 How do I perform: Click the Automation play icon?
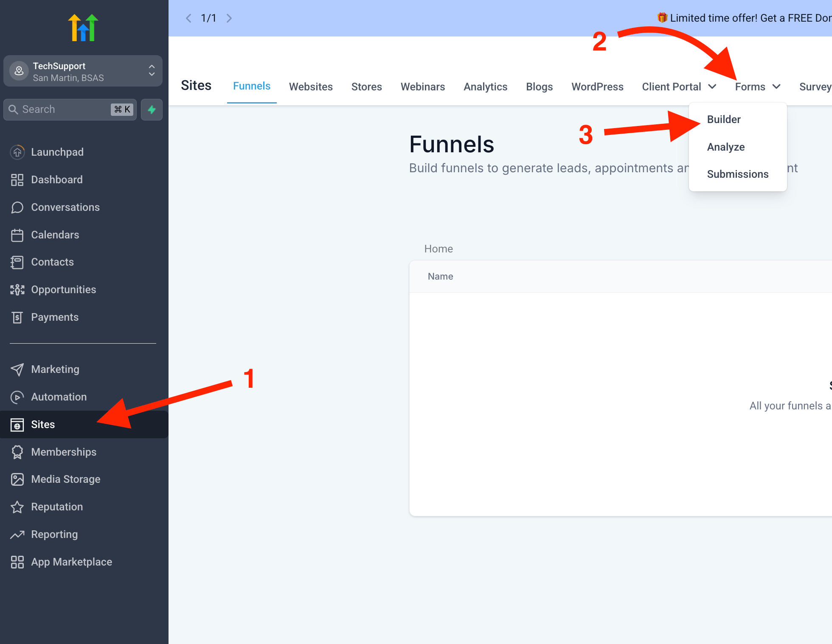(17, 397)
